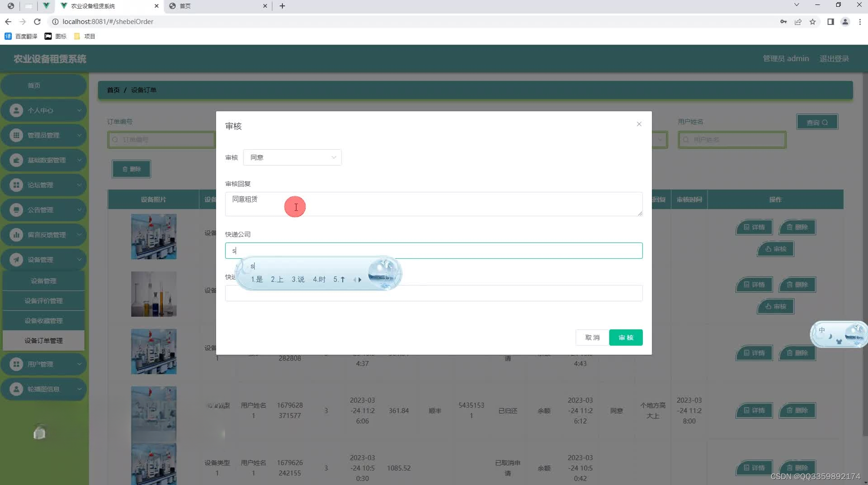Image resolution: width=868 pixels, height=485 pixels.
Task: Open Chrome's three-dot menu
Action: coord(860,22)
